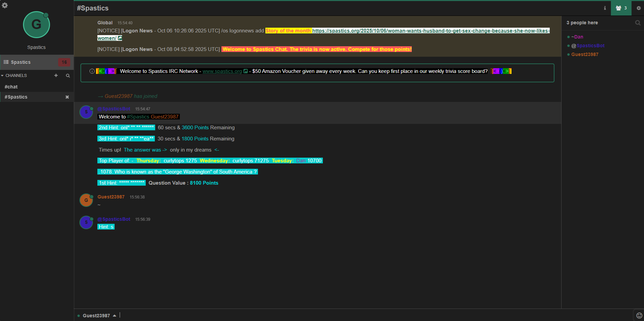
Task: Open settings gear in top-left corner
Action: (5, 5)
